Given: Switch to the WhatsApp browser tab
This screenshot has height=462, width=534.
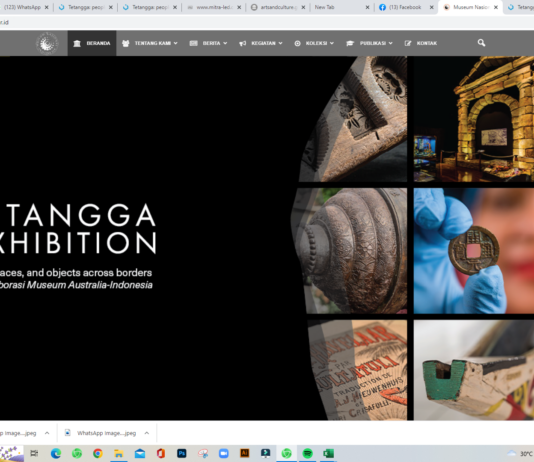Looking at the screenshot, I should pos(22,7).
